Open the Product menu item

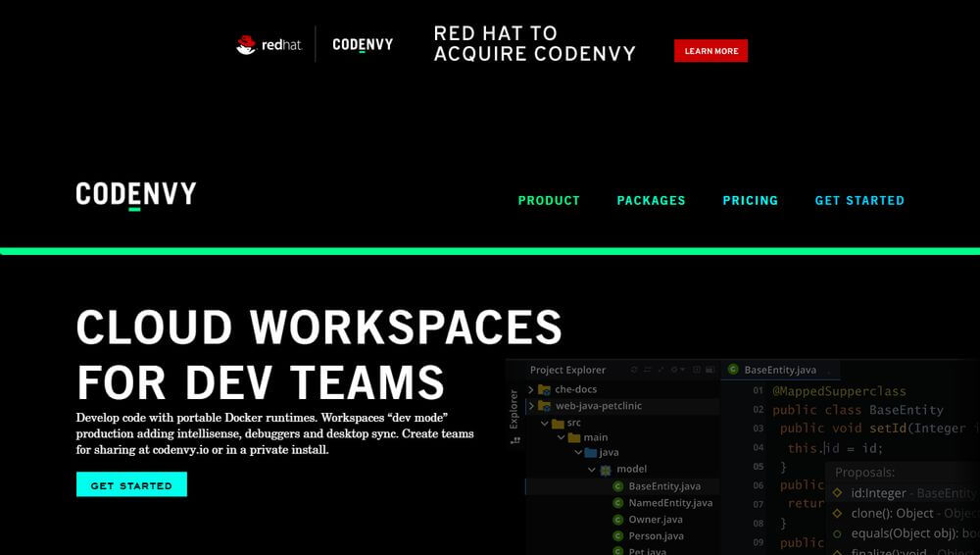(549, 201)
